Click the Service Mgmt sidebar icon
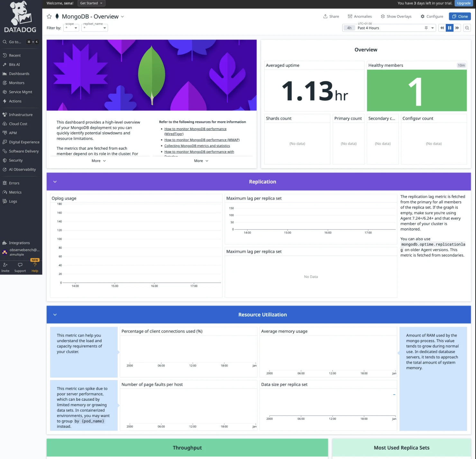 click(x=5, y=92)
